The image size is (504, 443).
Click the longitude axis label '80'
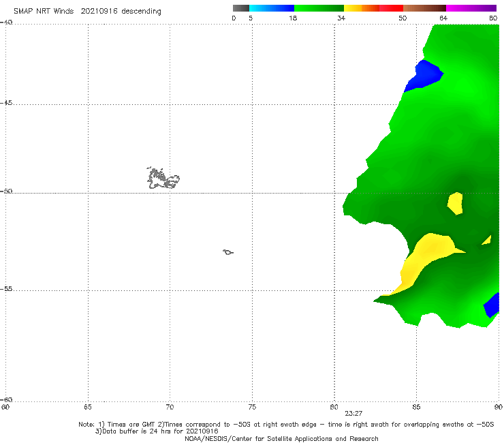click(x=334, y=407)
